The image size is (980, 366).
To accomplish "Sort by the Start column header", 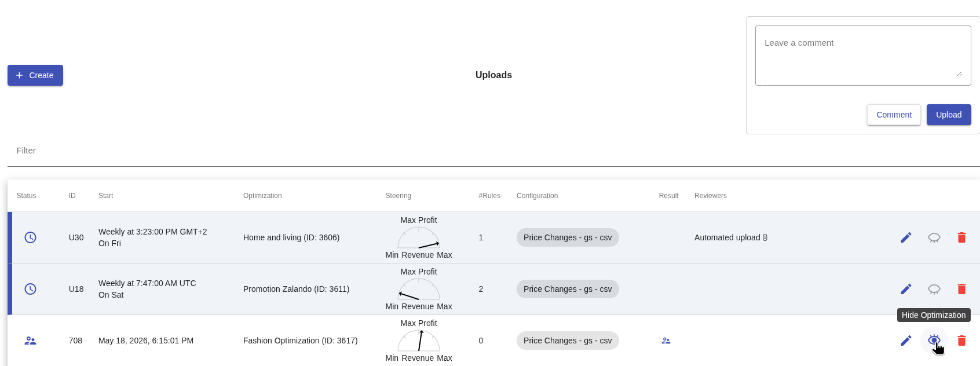I will click(105, 196).
